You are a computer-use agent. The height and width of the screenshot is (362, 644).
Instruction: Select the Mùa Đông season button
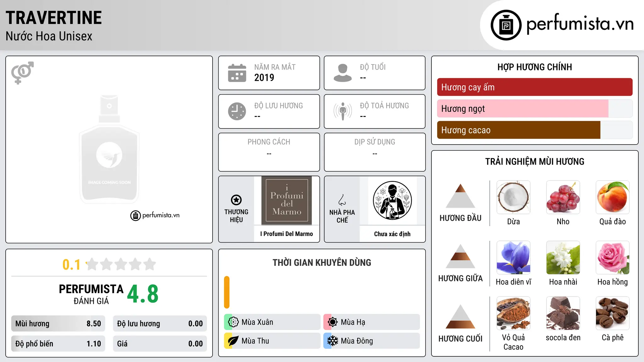point(371,341)
